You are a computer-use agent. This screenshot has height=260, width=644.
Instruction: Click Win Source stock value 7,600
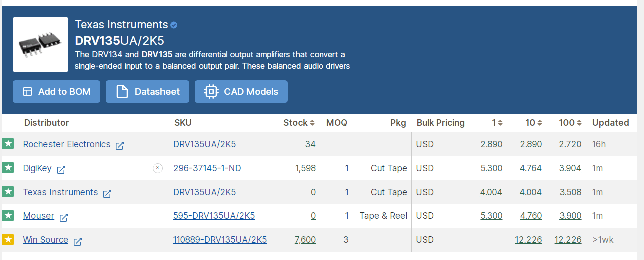pyautogui.click(x=305, y=240)
